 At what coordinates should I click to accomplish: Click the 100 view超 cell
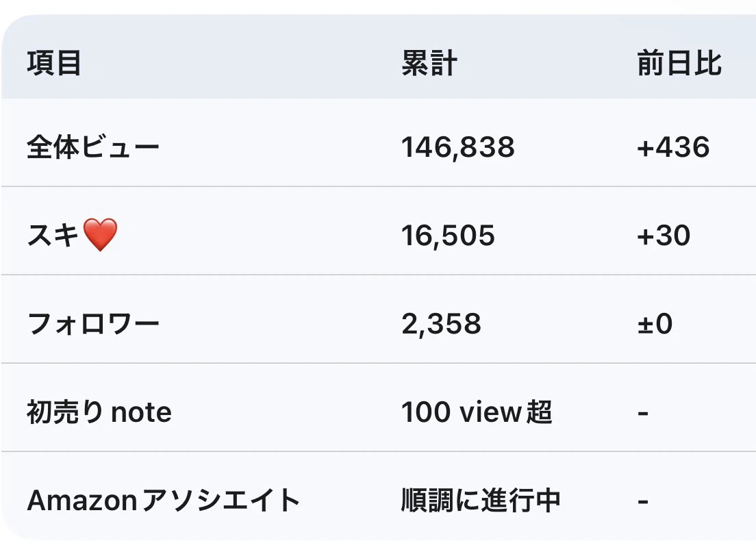[x=477, y=412]
